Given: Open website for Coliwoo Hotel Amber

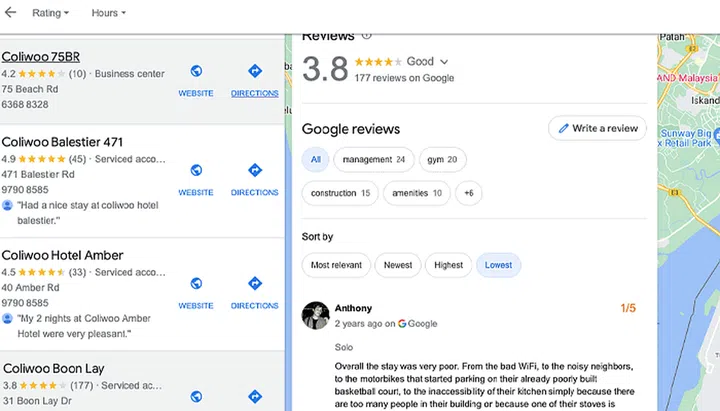Looking at the screenshot, I should click(196, 291).
